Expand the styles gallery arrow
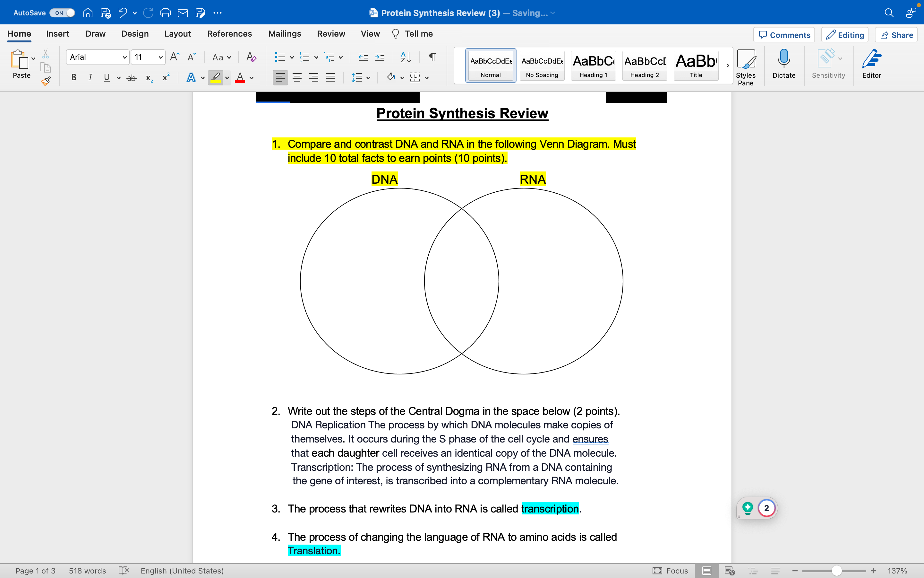The height and width of the screenshot is (578, 924). [728, 66]
